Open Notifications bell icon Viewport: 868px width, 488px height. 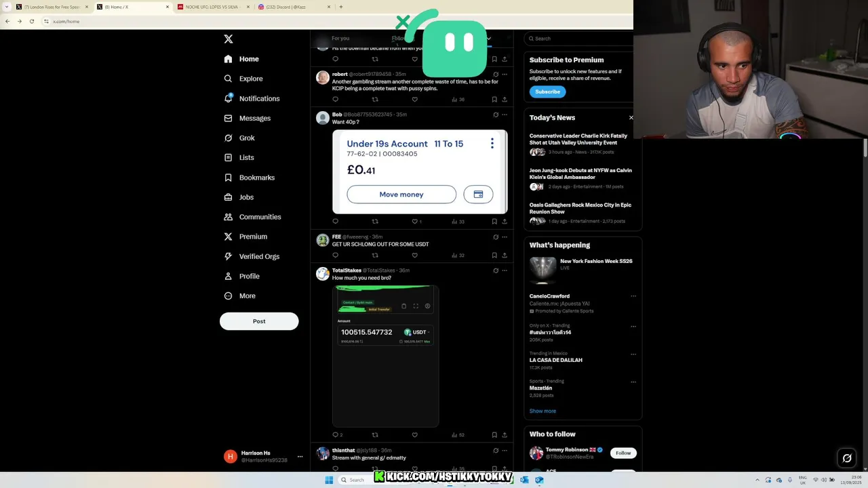click(229, 98)
